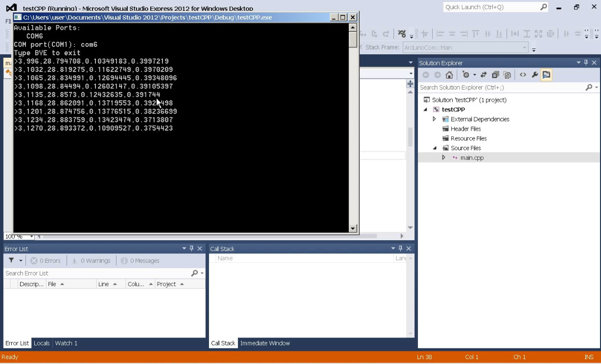Click console scrollbar down arrow
601x364 pixels.
coord(353,228)
